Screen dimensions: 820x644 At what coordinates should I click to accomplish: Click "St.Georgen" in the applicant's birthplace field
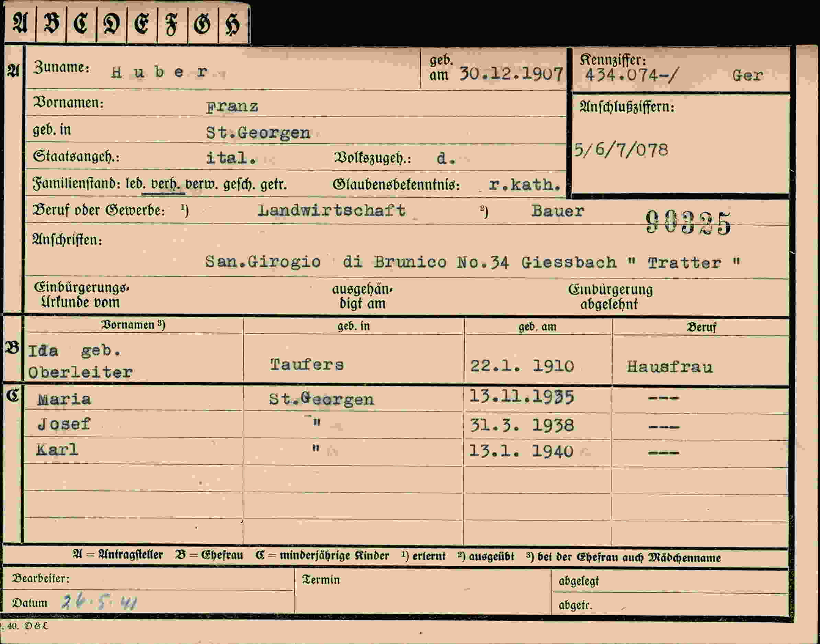(x=258, y=133)
